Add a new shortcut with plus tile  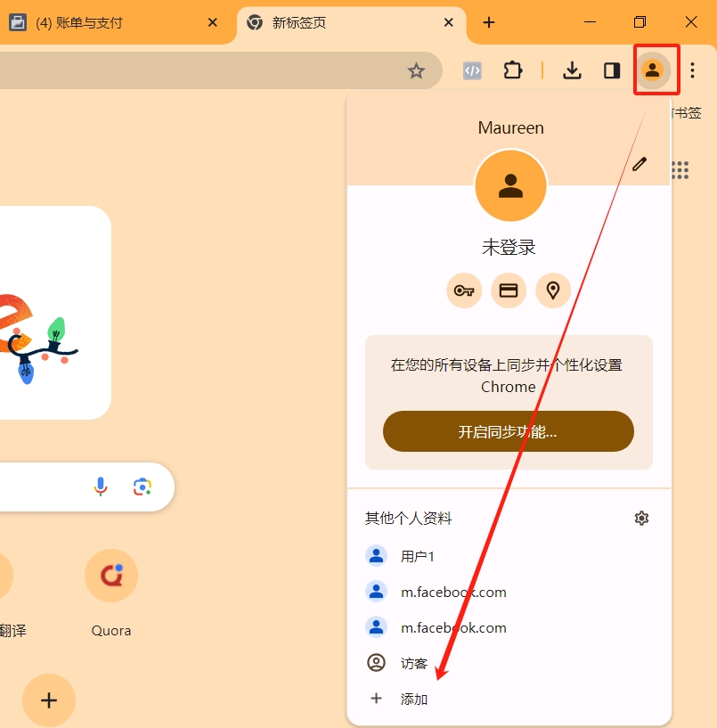pos(49,700)
